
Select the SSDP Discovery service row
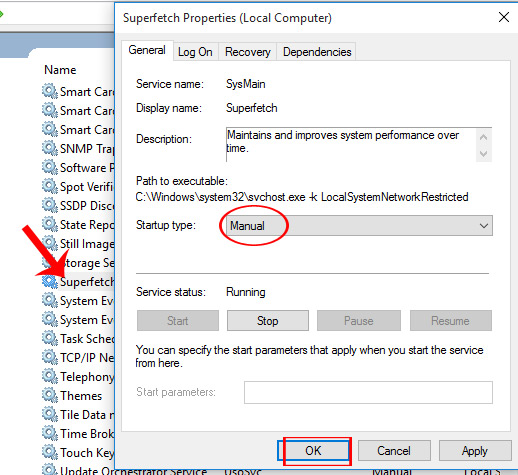(x=87, y=206)
